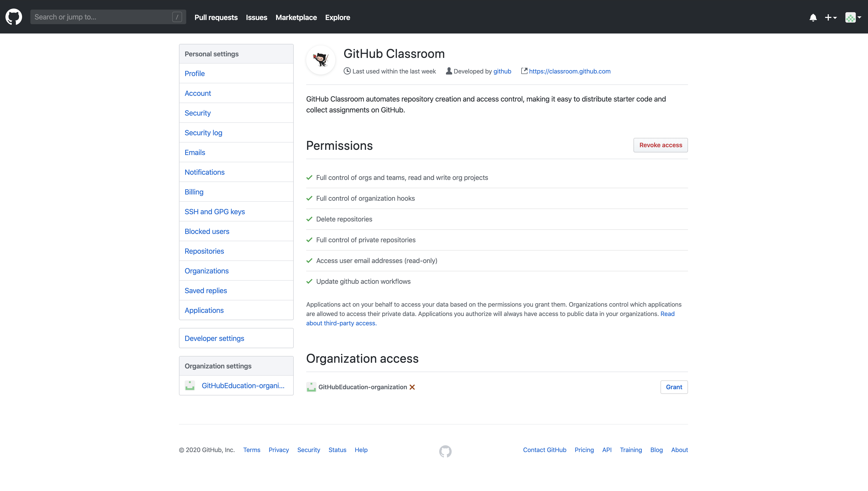Open the plus create-new dropdown
The width and height of the screenshot is (868, 491).
pyautogui.click(x=831, y=18)
